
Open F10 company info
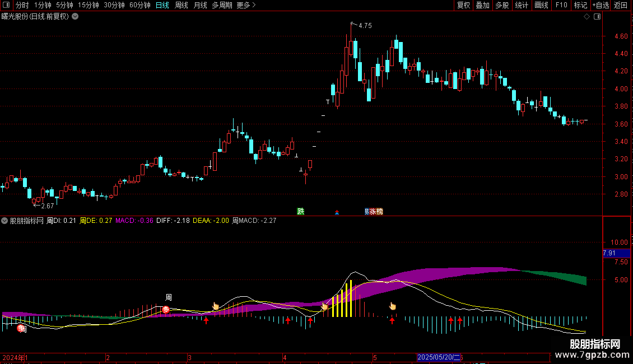point(561,5)
